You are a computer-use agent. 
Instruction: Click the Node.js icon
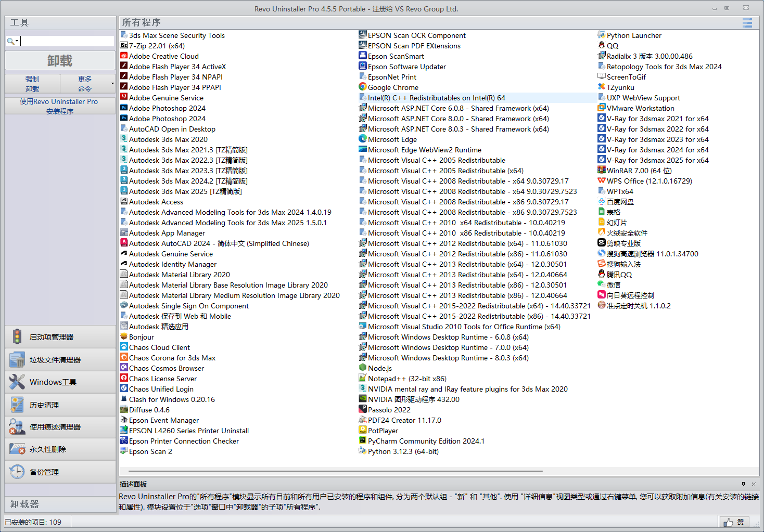363,368
